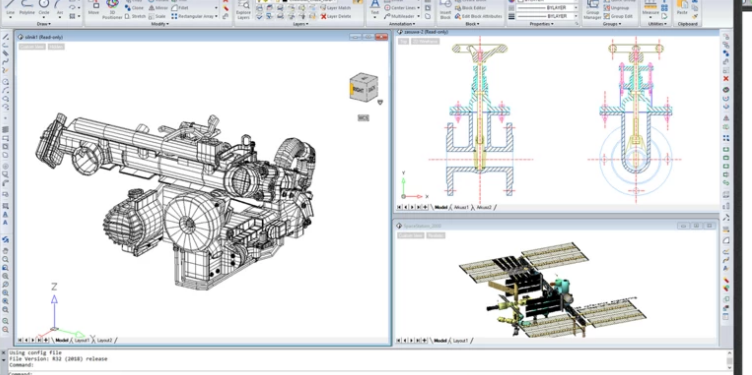Select the Fillet tool
752x375 pixels.
[180, 8]
